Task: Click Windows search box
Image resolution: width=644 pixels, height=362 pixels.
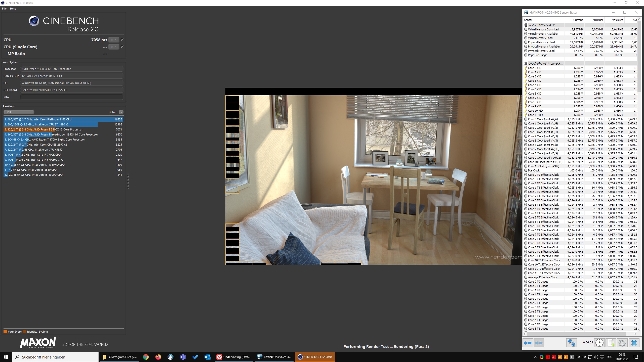Action: [x=55, y=357]
